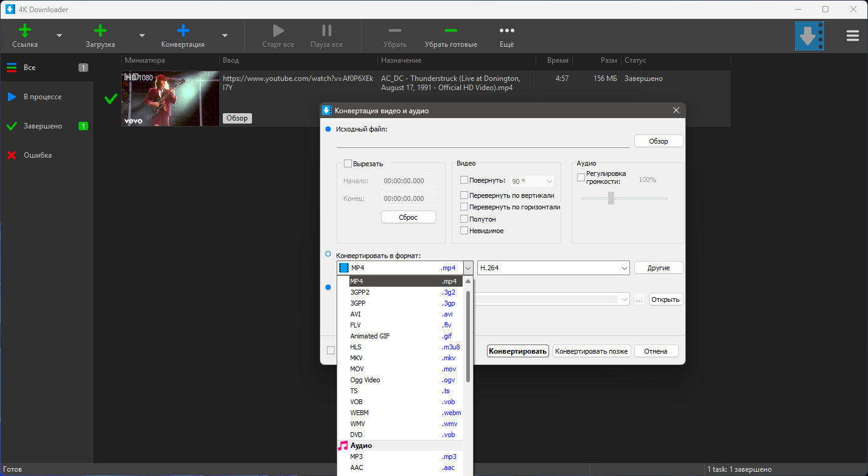Enable the Полутон checkbox

[x=464, y=219]
